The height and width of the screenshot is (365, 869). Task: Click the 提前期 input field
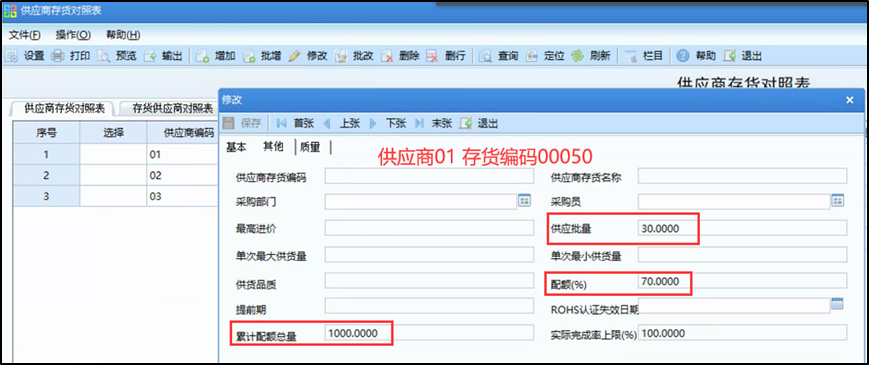429,305
